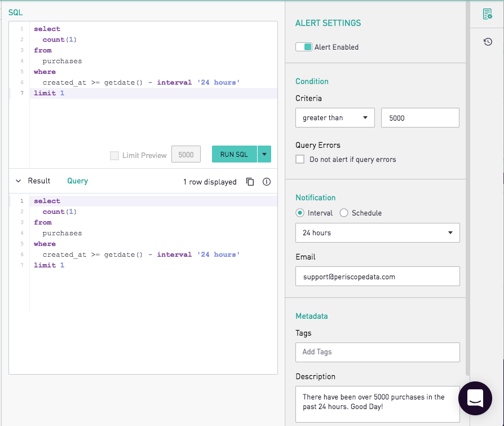
Task: Open the greater than criteria dropdown
Action: (x=335, y=118)
